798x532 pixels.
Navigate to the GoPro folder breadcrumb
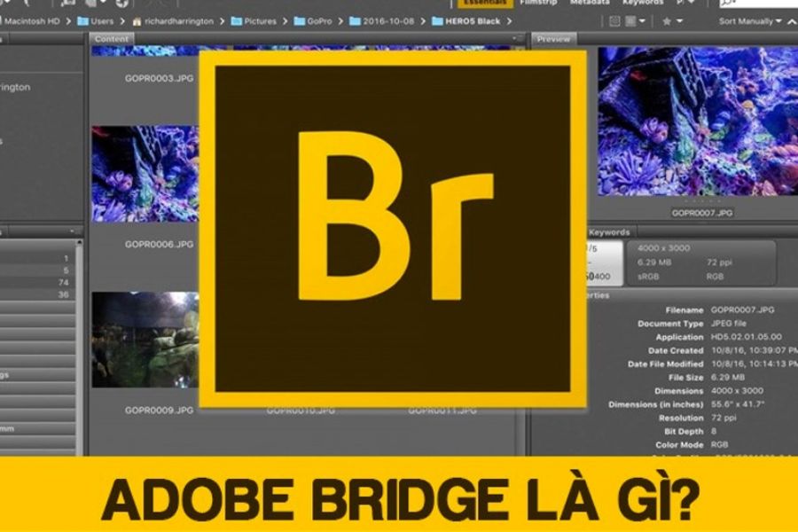click(301, 20)
